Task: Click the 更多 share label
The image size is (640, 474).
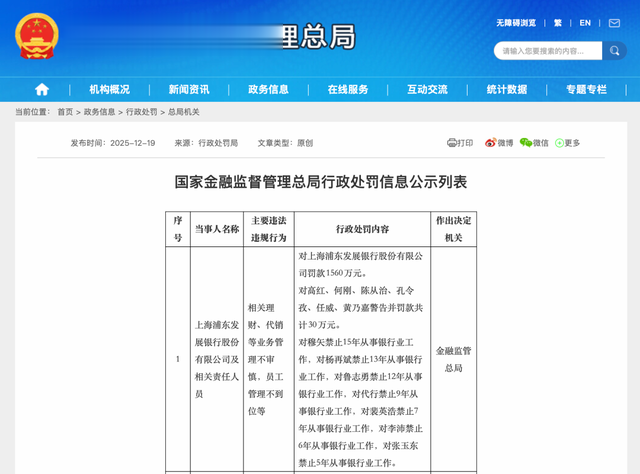Action: (572, 143)
